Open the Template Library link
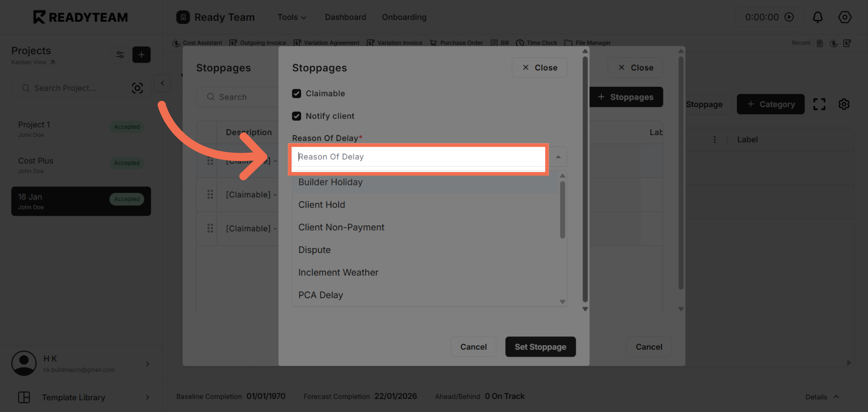The height and width of the screenshot is (412, 868). pos(74,397)
